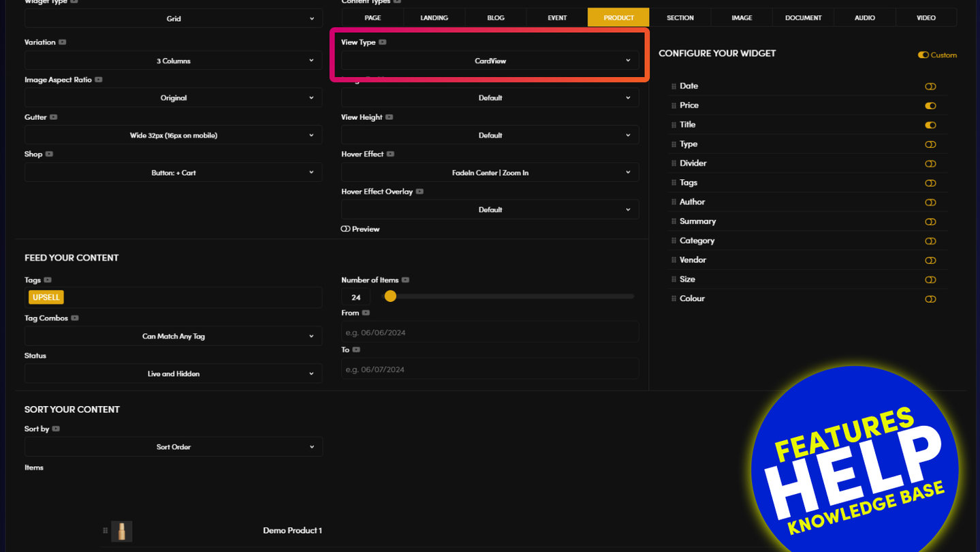Click the help icon next to Number of Items
The height and width of the screenshot is (552, 980).
click(x=405, y=280)
